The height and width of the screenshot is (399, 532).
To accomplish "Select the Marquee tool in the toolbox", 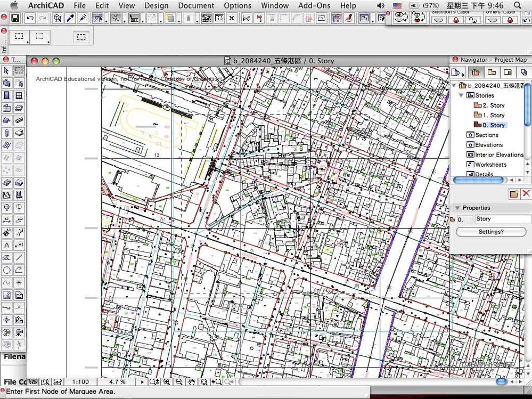I will click(x=19, y=70).
